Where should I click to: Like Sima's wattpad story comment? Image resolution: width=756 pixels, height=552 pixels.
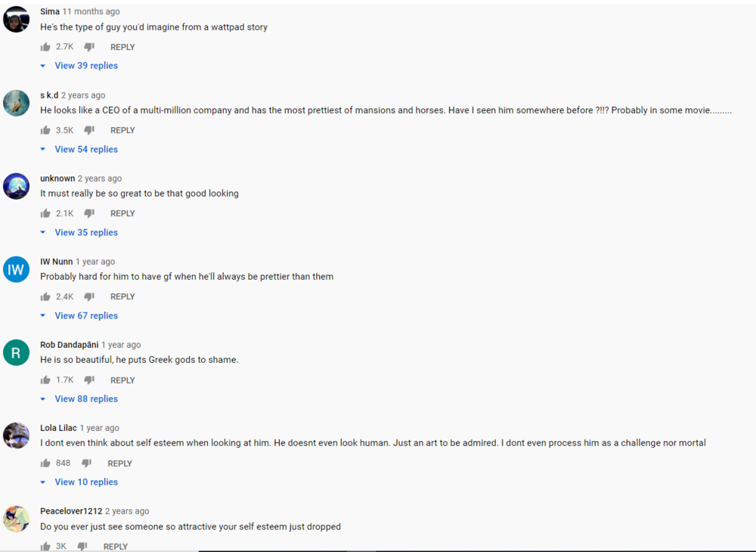tap(45, 47)
